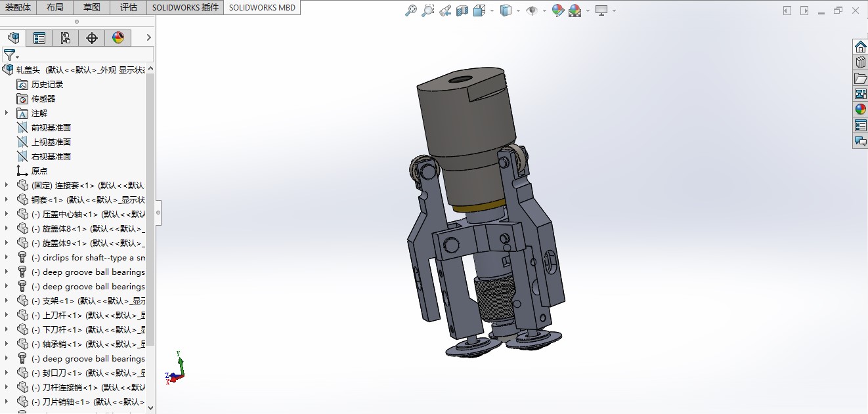Open the Edit Appearance tool
Viewport: 868px width, 414px height.
tap(557, 10)
